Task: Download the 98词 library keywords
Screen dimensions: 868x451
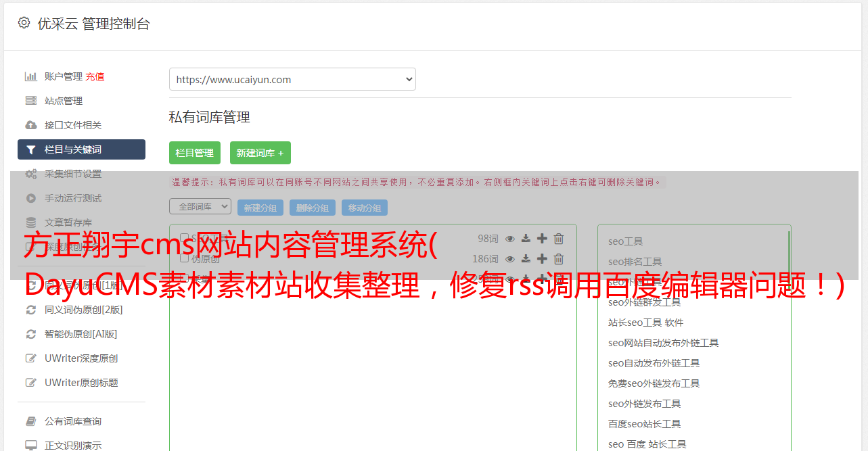Action: coord(526,239)
